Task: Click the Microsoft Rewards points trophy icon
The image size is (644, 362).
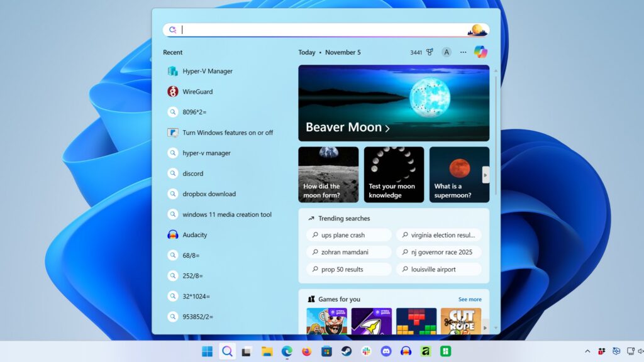Action: point(430,52)
